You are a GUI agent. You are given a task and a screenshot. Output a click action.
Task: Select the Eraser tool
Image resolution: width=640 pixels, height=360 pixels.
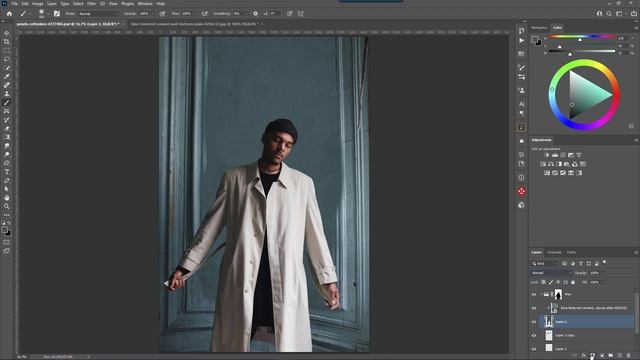coord(7,128)
